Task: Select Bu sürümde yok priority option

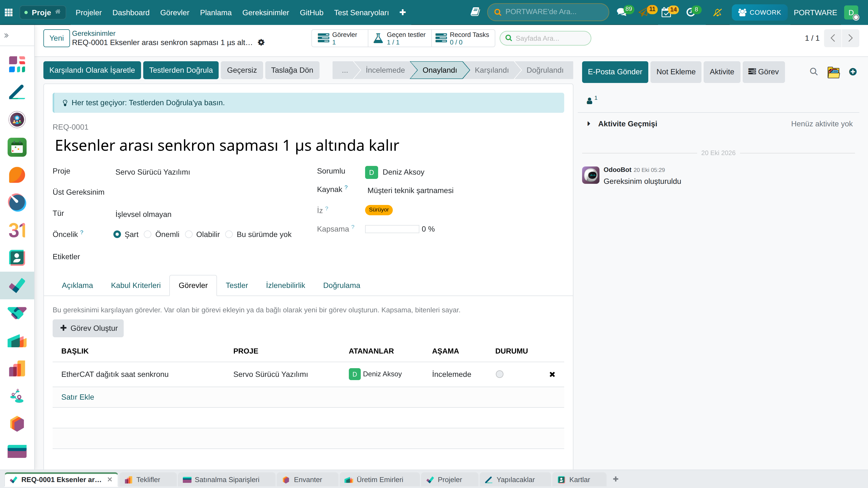Action: click(x=229, y=235)
